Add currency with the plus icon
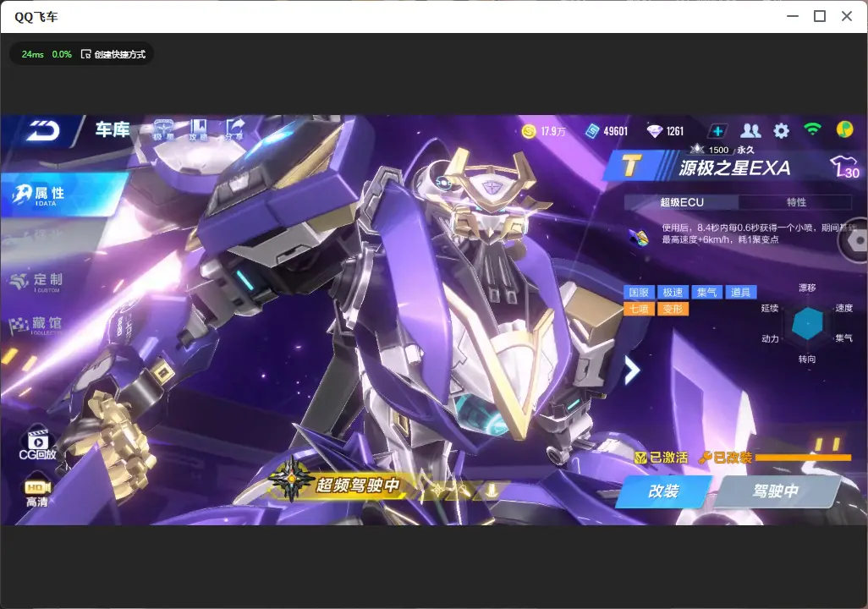The image size is (868, 609). (717, 131)
